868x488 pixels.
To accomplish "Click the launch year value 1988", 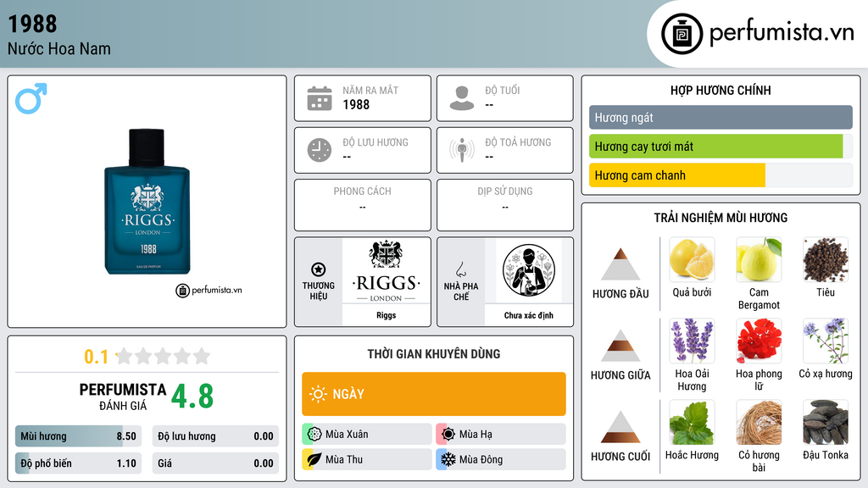I will click(x=356, y=104).
